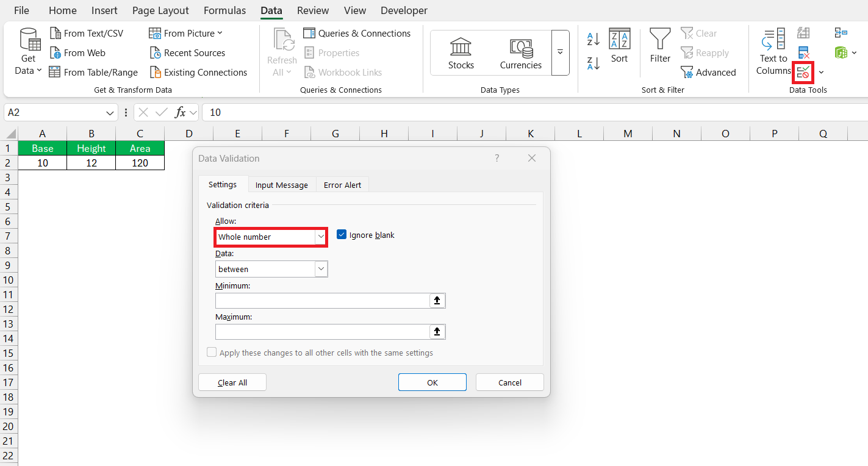Sort Z to A descending
Screen dimensions: 868x466
pyautogui.click(x=594, y=63)
